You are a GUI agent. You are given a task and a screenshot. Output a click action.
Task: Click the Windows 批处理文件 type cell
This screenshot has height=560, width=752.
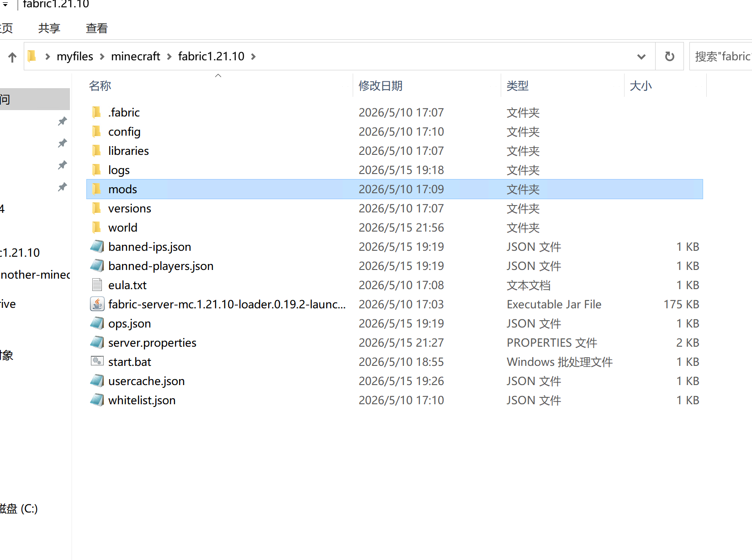pos(560,362)
